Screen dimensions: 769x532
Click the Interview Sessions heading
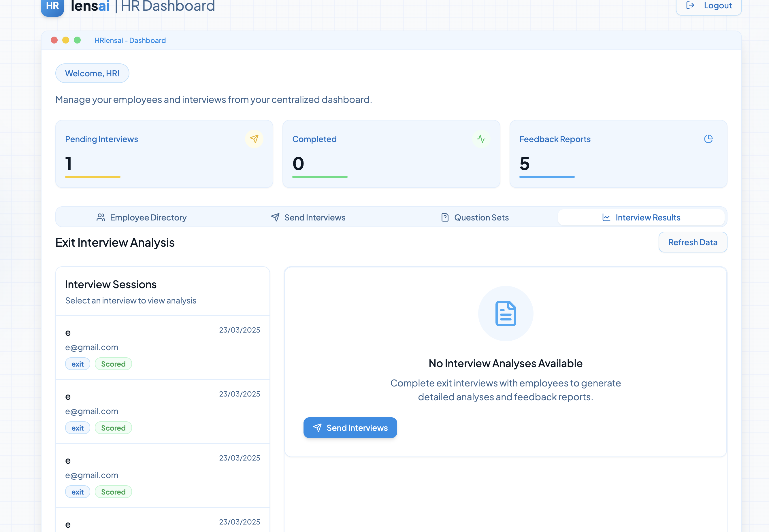111,284
